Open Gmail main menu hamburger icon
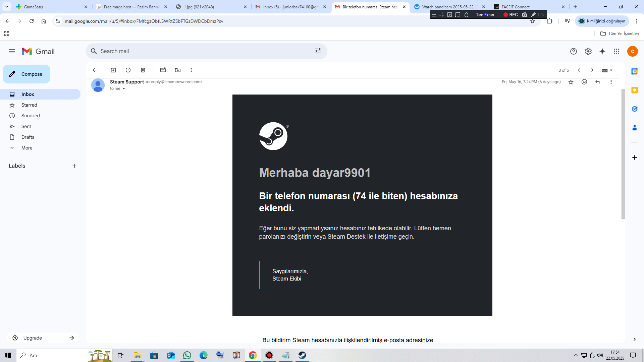The image size is (644, 362). click(12, 51)
